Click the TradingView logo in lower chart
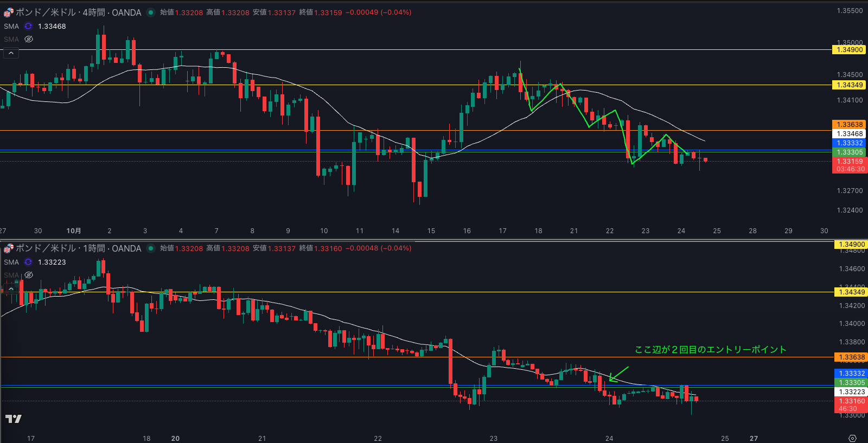This screenshot has height=443, width=868. tap(14, 419)
